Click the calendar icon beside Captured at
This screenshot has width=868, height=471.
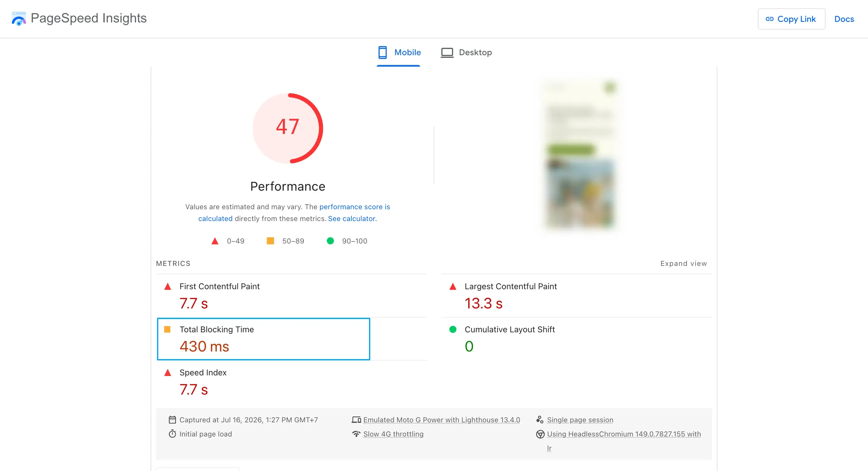[172, 420]
